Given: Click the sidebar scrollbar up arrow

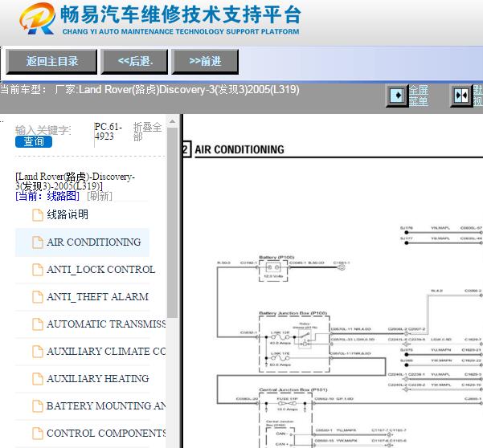Looking at the screenshot, I should [173, 121].
